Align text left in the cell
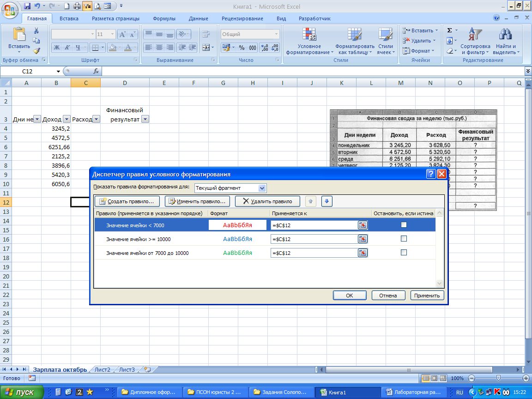This screenshot has height=399, width=532. point(148,48)
